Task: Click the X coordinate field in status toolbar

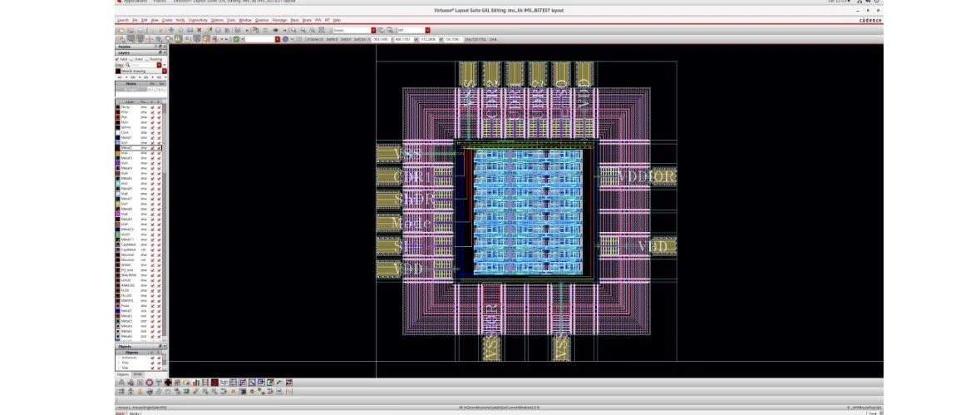Action: click(381, 39)
